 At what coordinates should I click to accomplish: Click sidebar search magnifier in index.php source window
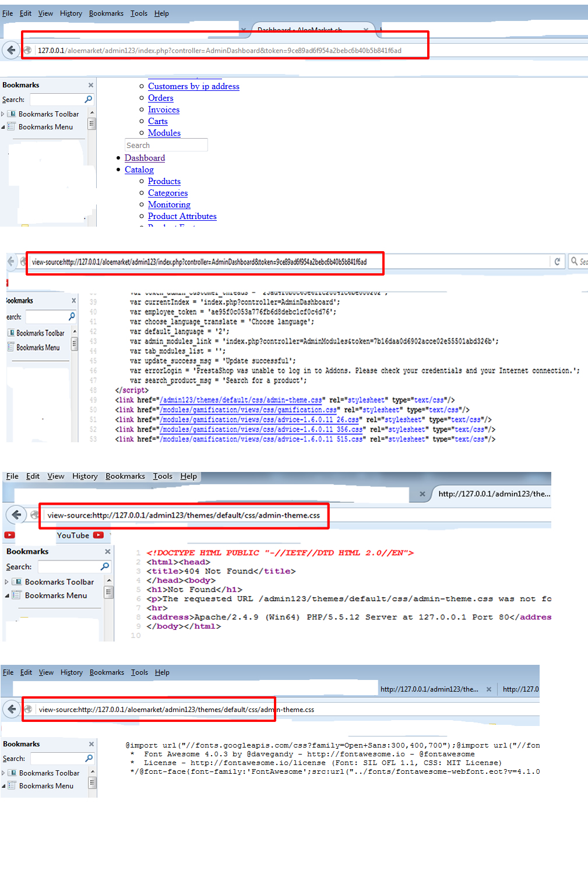[x=72, y=316]
